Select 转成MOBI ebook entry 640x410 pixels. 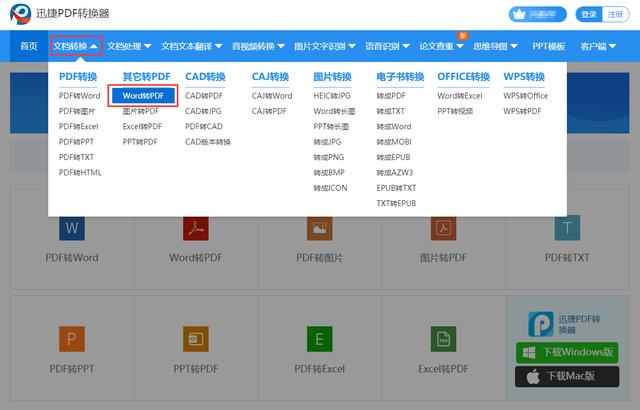(394, 142)
